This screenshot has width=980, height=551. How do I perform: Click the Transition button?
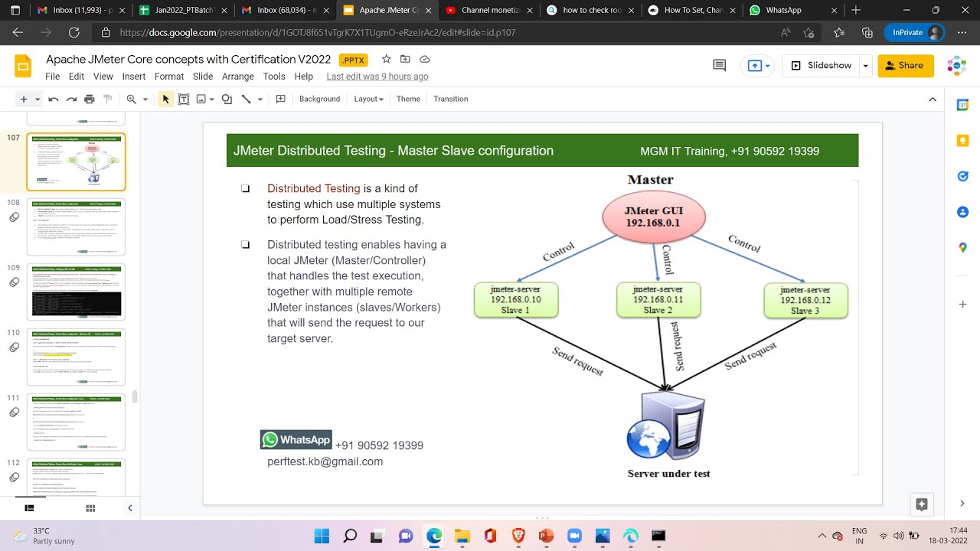coord(450,99)
